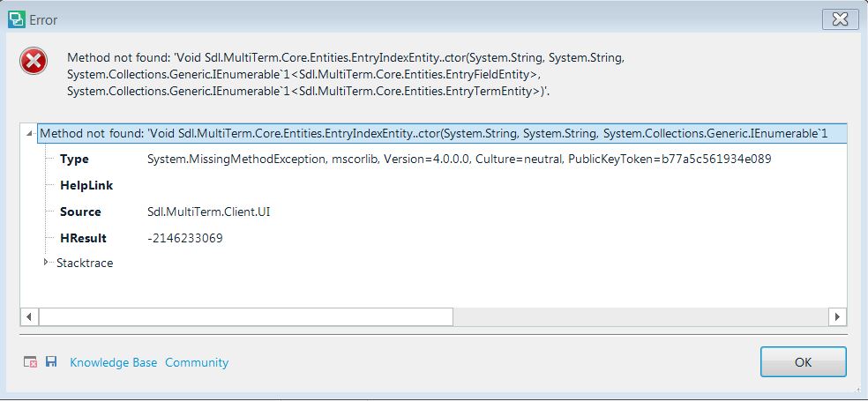Close the Error dialog with the X
868x401 pixels.
pos(840,19)
